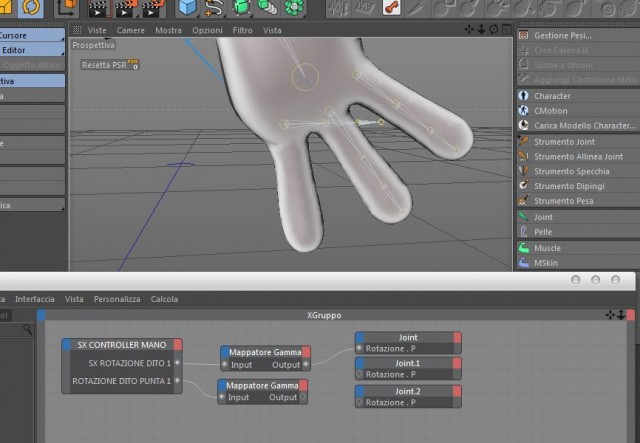640x443 pixels.
Task: Open the Filtro viewport menu
Action: [x=242, y=30]
